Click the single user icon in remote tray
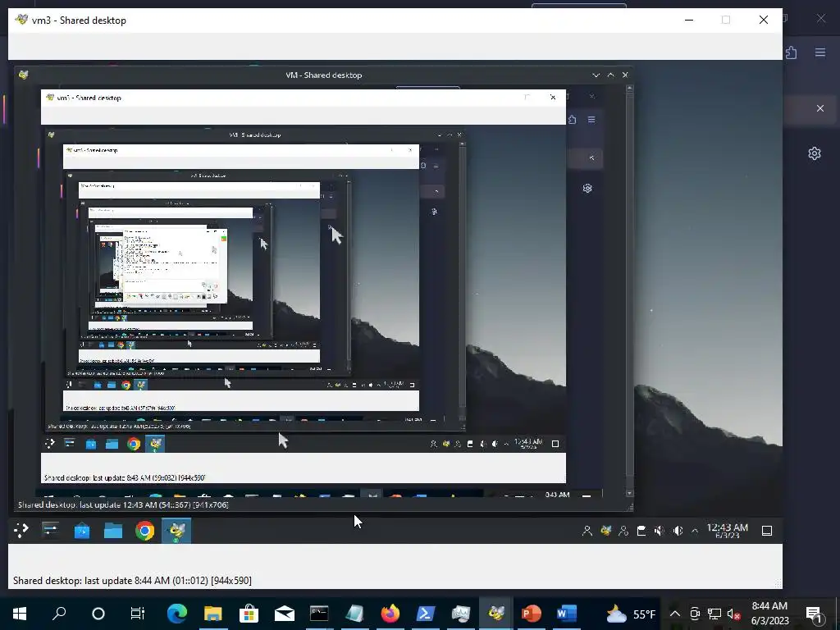Screen dimensions: 840x630 (x=587, y=531)
